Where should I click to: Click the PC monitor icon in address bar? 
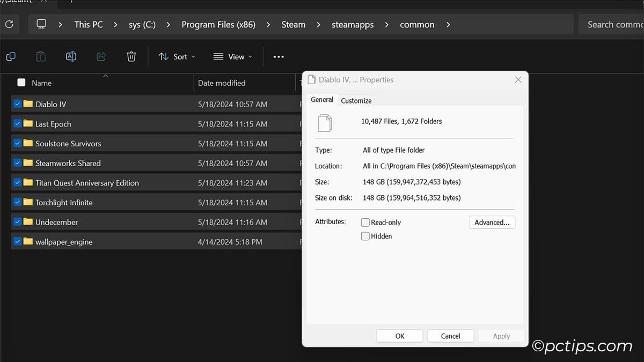[41, 24]
